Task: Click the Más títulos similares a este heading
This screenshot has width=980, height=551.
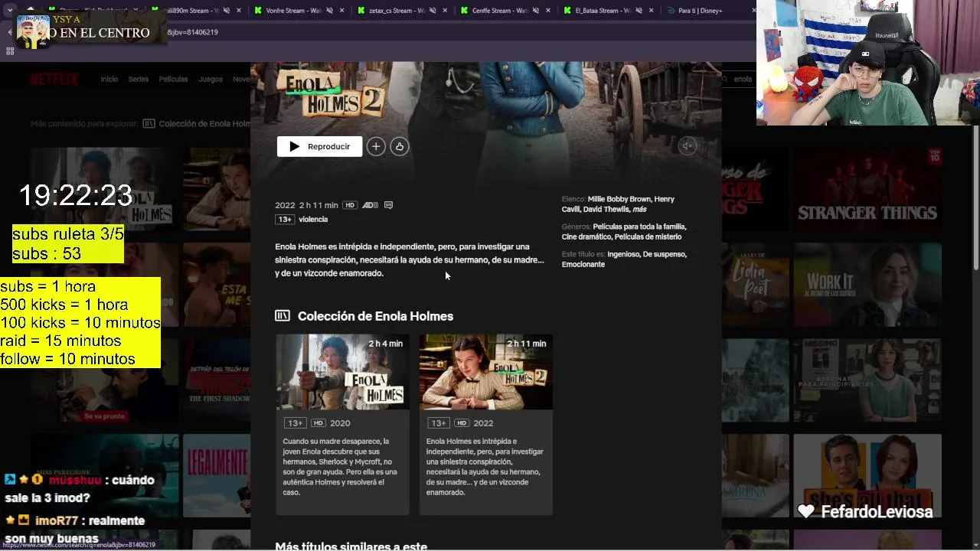Action: pyautogui.click(x=351, y=546)
